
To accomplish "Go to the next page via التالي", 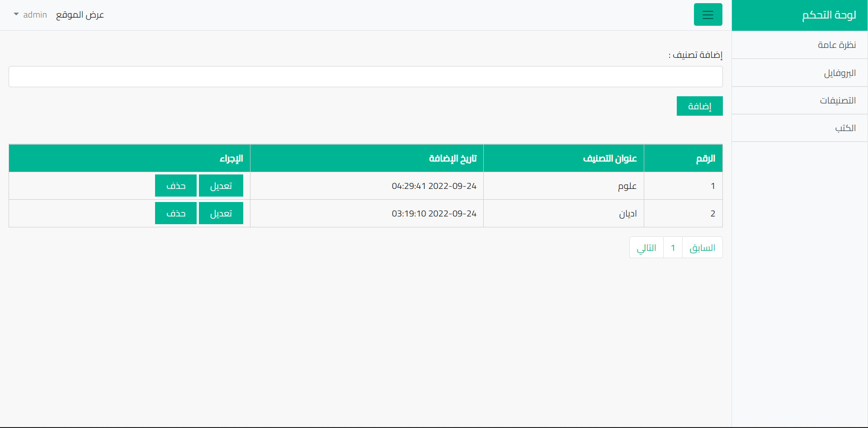I will pyautogui.click(x=646, y=247).
